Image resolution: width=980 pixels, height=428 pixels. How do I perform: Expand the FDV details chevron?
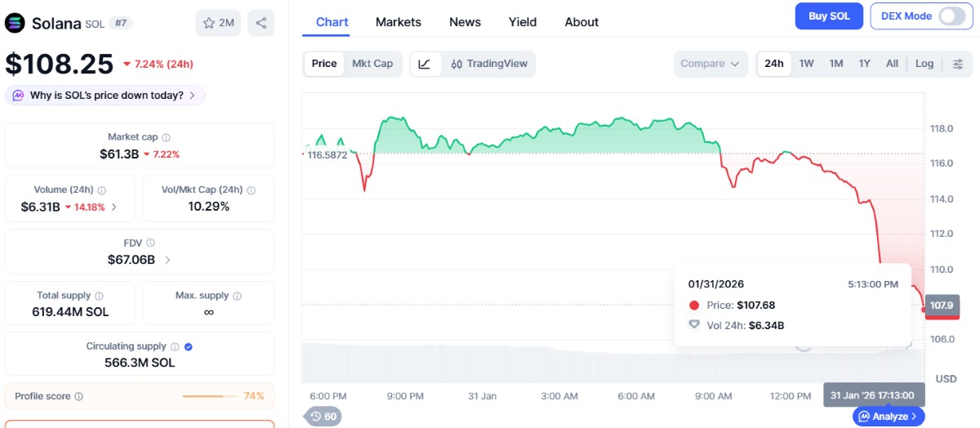[x=168, y=260]
